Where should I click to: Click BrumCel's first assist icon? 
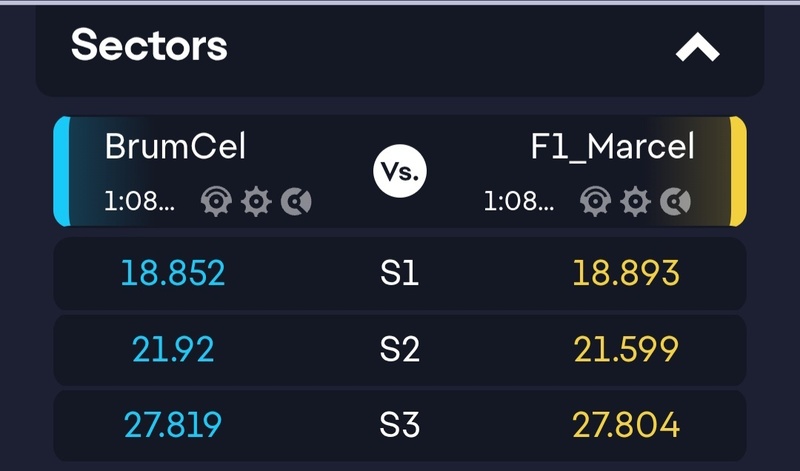[216, 201]
